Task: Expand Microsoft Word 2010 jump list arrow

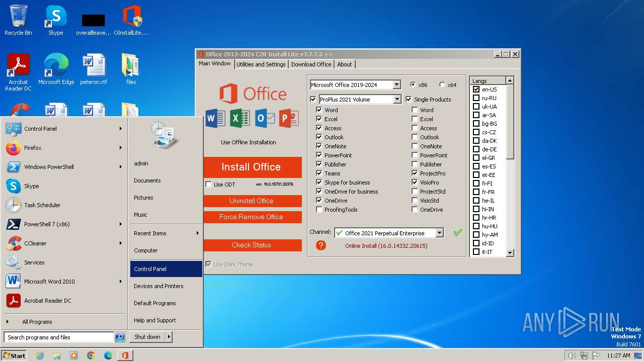Action: pos(121,282)
